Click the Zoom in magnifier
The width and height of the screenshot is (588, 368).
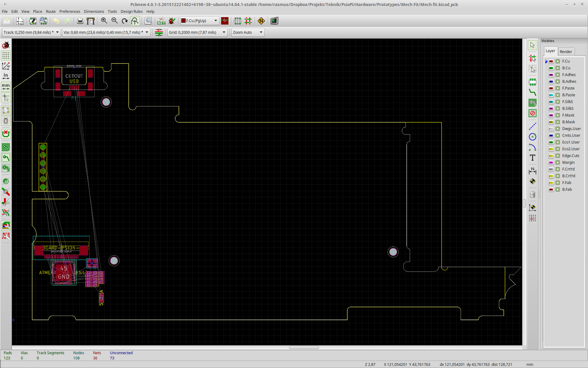tap(104, 21)
